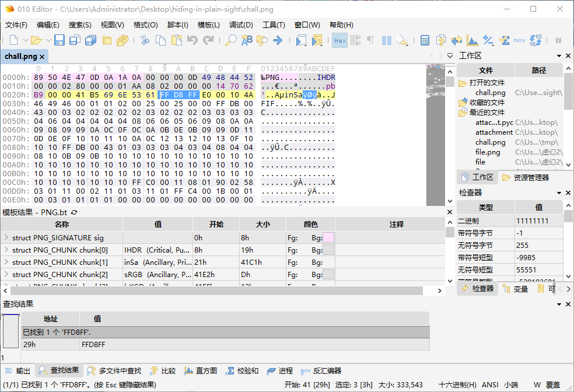The width and height of the screenshot is (574, 392).
Task: Click the Open file folder icon
Action: point(36,40)
